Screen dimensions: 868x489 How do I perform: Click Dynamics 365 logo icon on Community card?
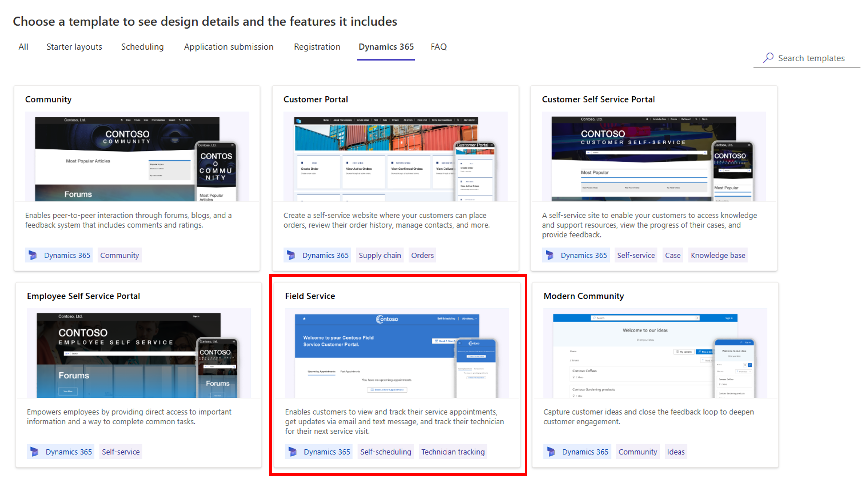point(33,255)
